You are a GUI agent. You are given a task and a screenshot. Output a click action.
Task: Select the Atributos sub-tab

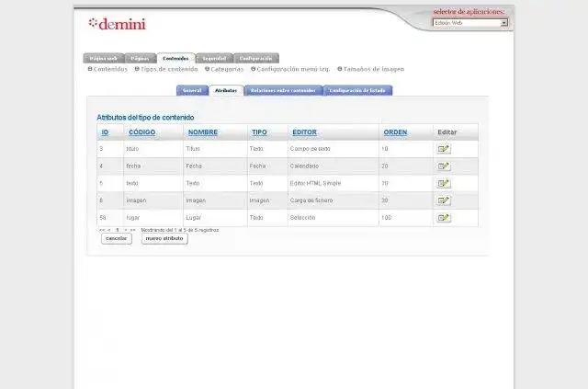click(226, 90)
